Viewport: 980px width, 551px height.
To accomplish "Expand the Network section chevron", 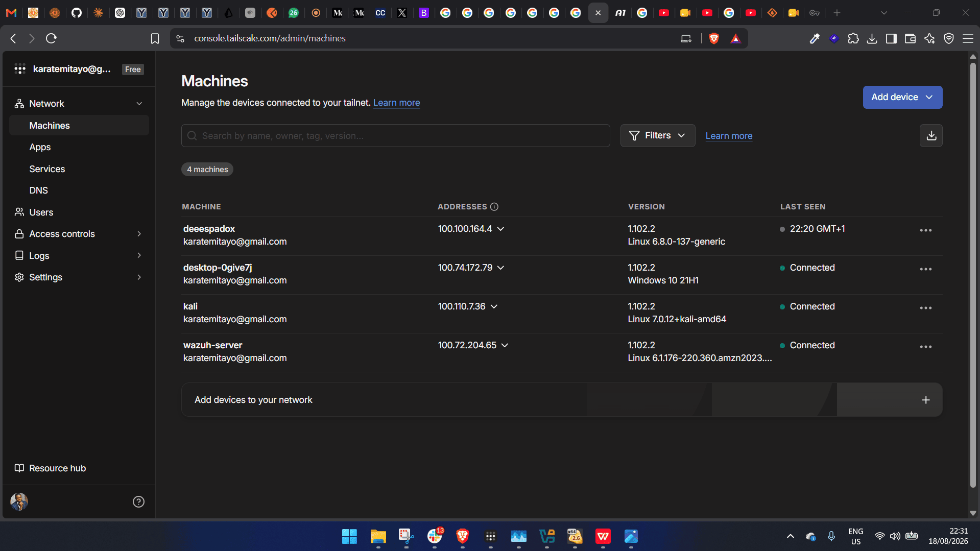I will (x=139, y=104).
